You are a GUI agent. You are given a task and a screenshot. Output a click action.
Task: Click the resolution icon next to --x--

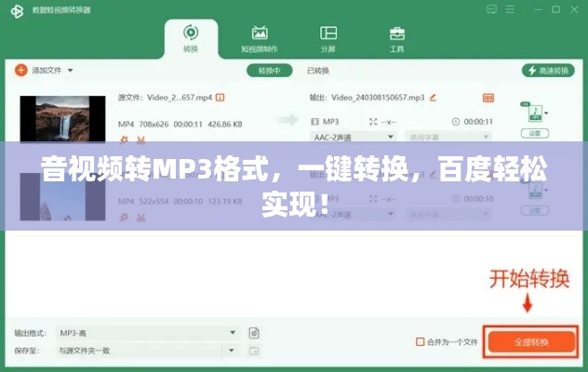(373, 122)
